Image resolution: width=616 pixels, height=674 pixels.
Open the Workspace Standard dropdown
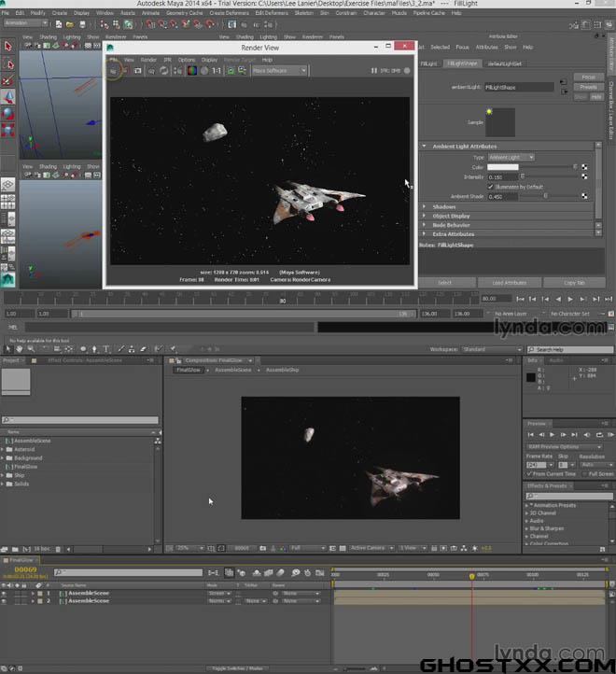(491, 349)
